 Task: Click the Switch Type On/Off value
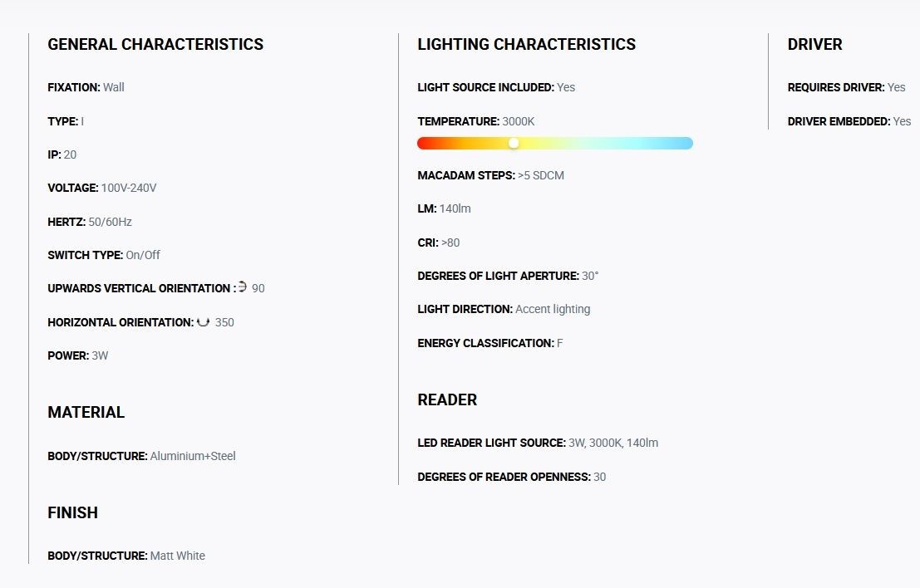(x=143, y=255)
